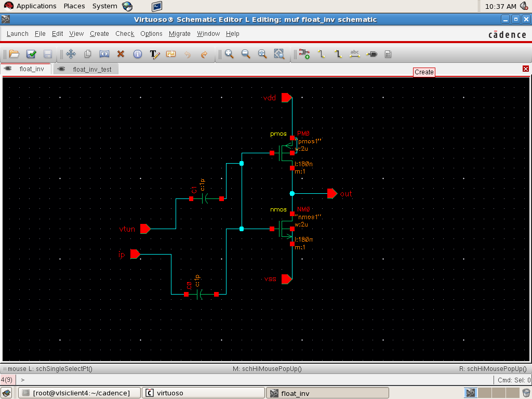Select the wide wire tool icon
This screenshot has height=399, width=532.
pyautogui.click(x=338, y=54)
